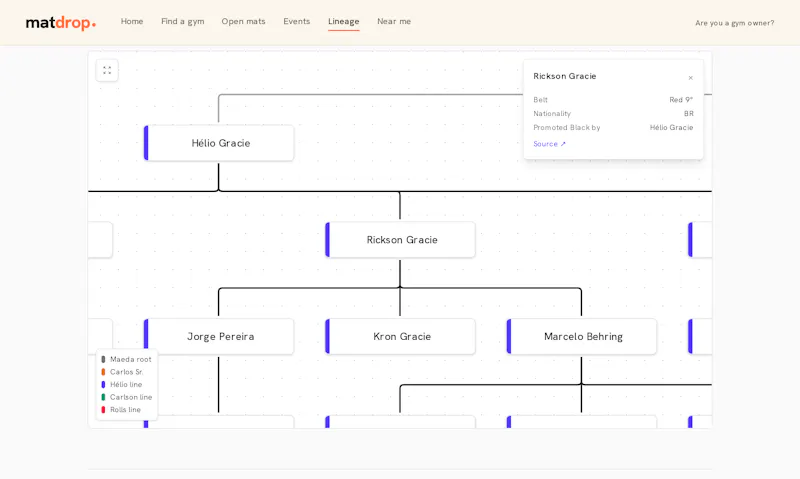800x479 pixels.
Task: Click the Carlos Sr. legend swatch
Action: [103, 372]
